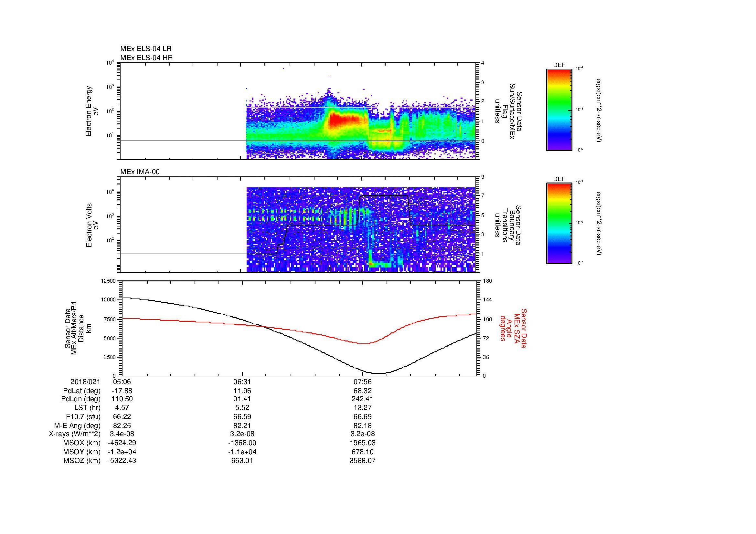Select MSOX value "-1368.00"

(x=242, y=443)
